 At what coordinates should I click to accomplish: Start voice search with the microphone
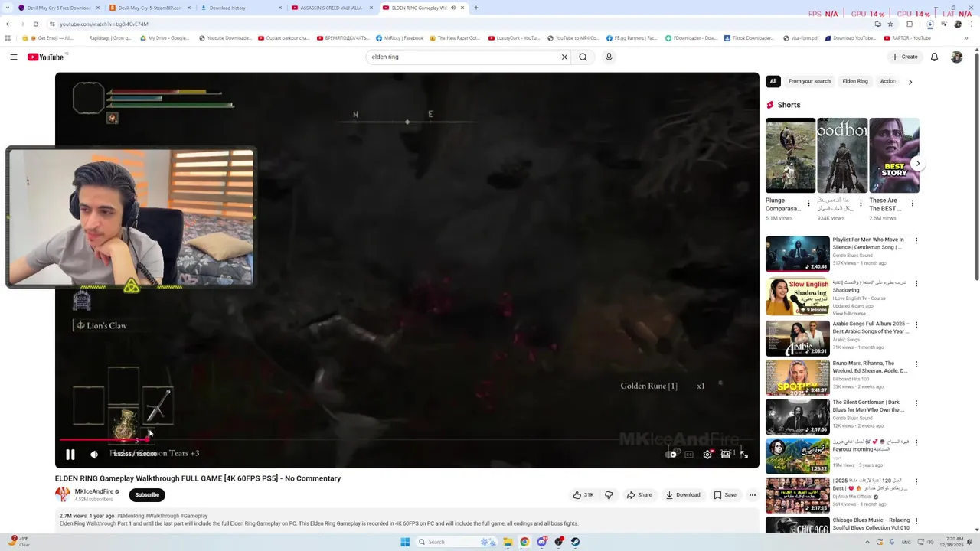(609, 57)
